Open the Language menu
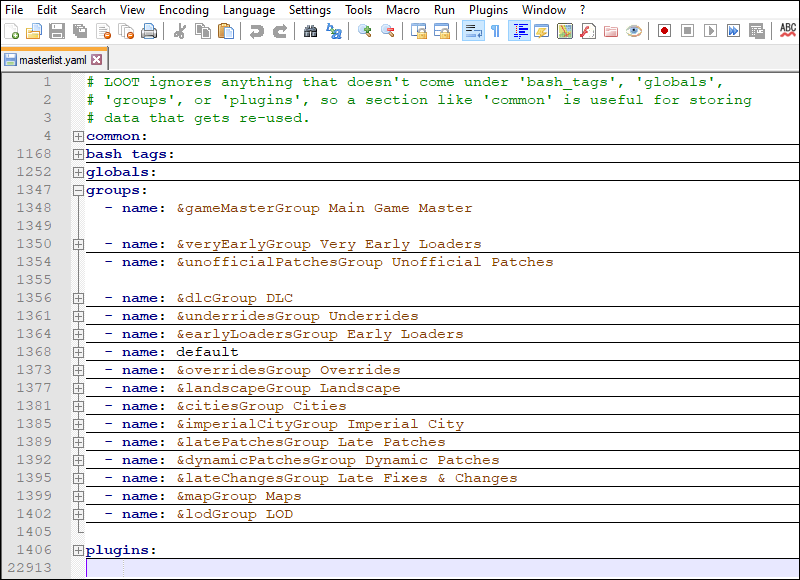 249,9
